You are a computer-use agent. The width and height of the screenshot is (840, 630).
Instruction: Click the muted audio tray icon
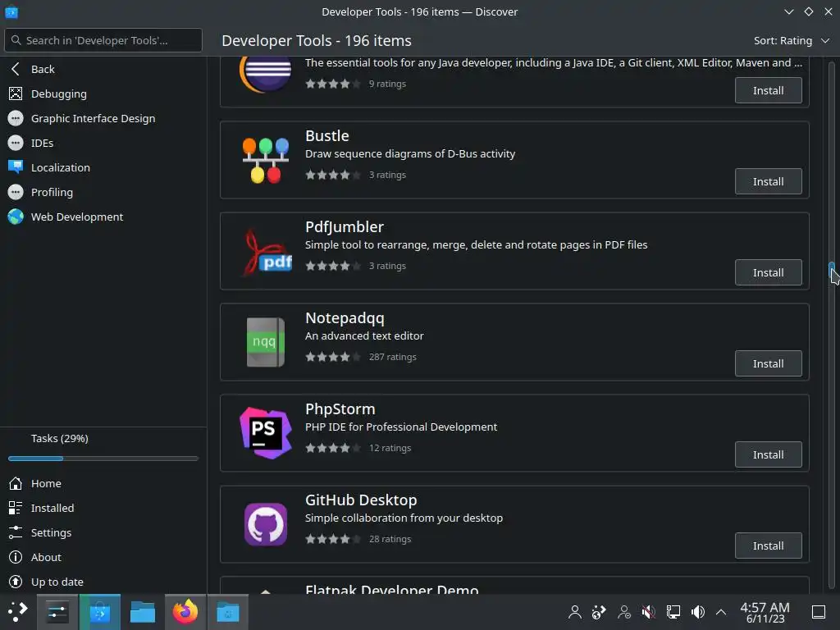click(x=648, y=612)
